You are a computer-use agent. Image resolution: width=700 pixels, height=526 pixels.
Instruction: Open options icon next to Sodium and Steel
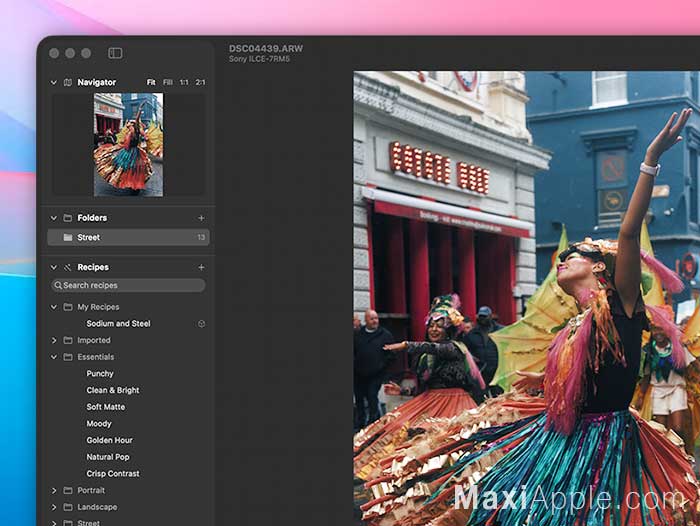click(201, 324)
